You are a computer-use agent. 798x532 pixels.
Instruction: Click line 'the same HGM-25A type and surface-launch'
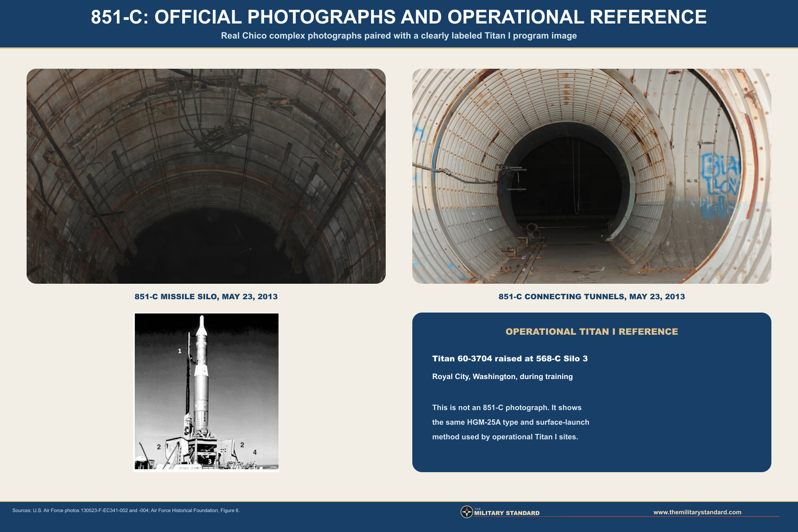click(x=511, y=422)
